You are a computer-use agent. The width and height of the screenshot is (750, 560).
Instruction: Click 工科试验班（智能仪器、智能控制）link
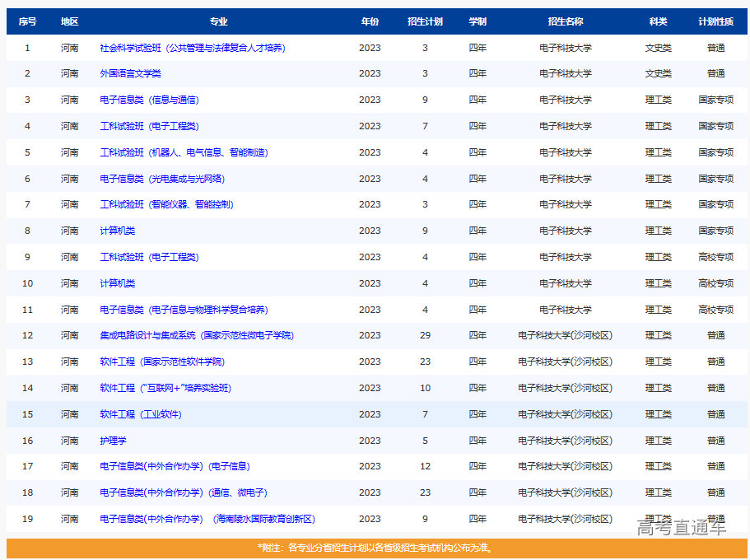[166, 204]
